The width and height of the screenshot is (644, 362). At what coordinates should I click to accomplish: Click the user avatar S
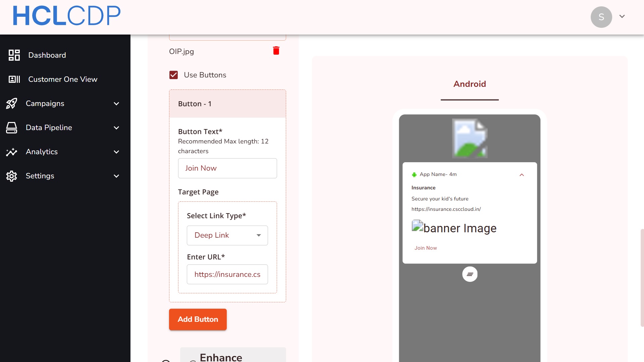pyautogui.click(x=601, y=17)
